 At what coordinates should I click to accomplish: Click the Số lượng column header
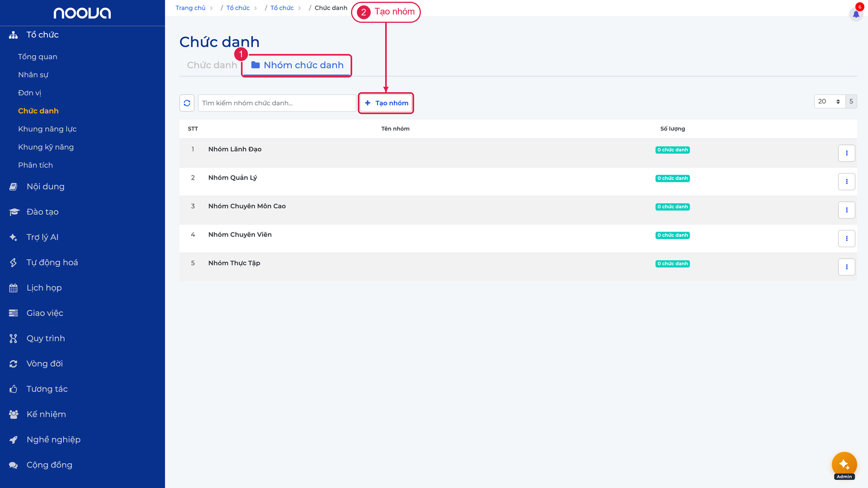673,129
